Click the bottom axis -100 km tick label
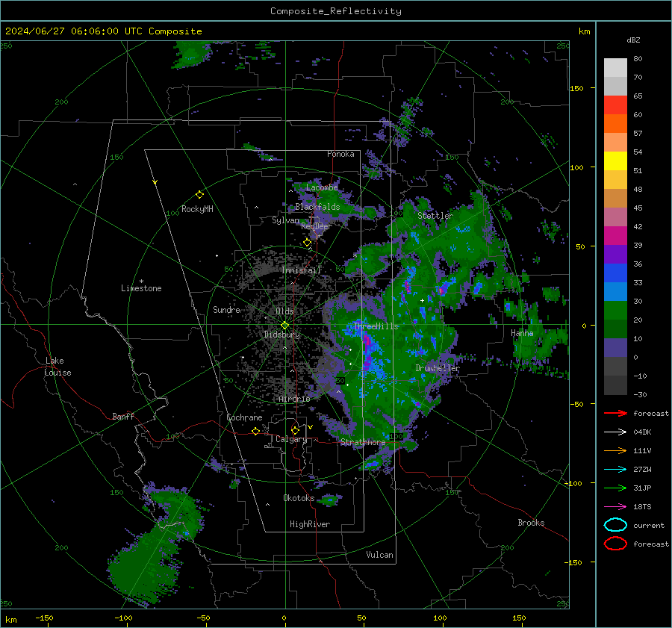Screen dimensions: 672x628 click(123, 618)
